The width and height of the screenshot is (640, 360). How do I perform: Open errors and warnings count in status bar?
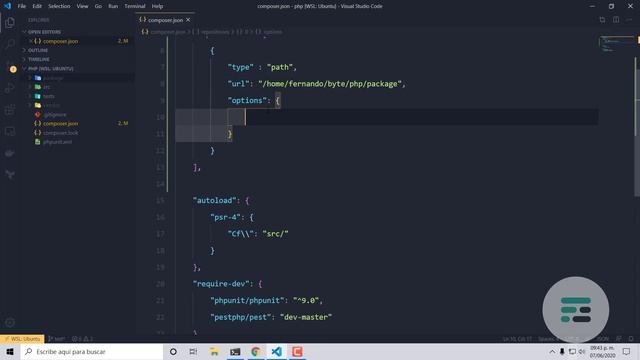82,339
